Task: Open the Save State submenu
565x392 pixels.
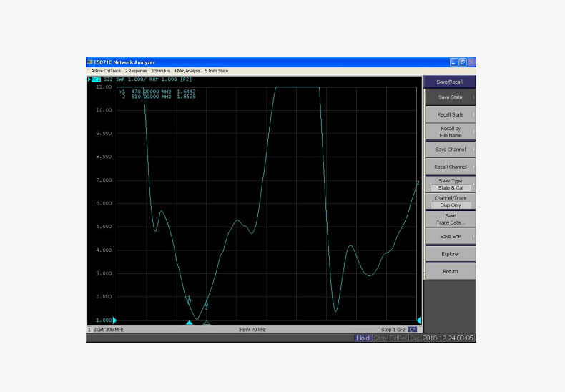Action: [x=451, y=97]
